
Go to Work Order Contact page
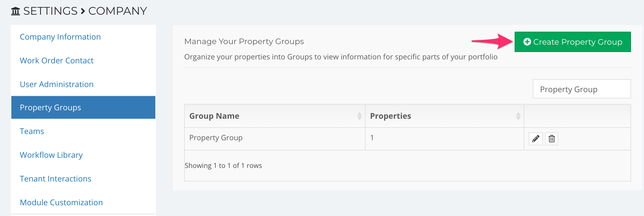tap(56, 61)
